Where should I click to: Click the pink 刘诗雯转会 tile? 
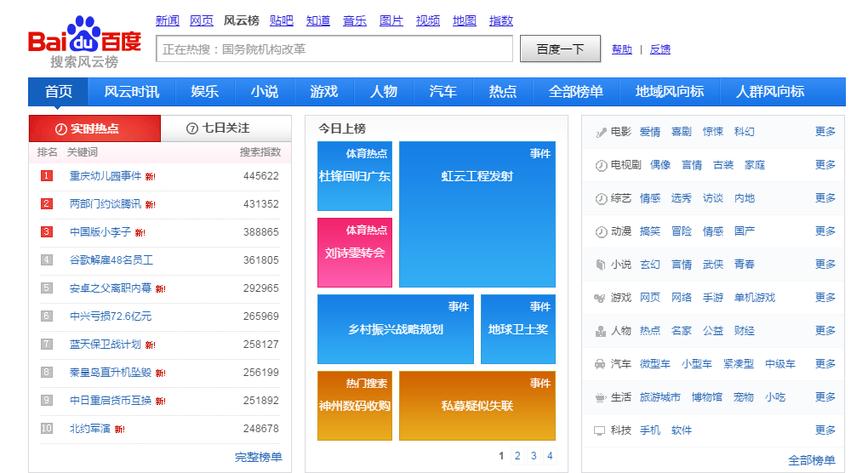tap(355, 253)
